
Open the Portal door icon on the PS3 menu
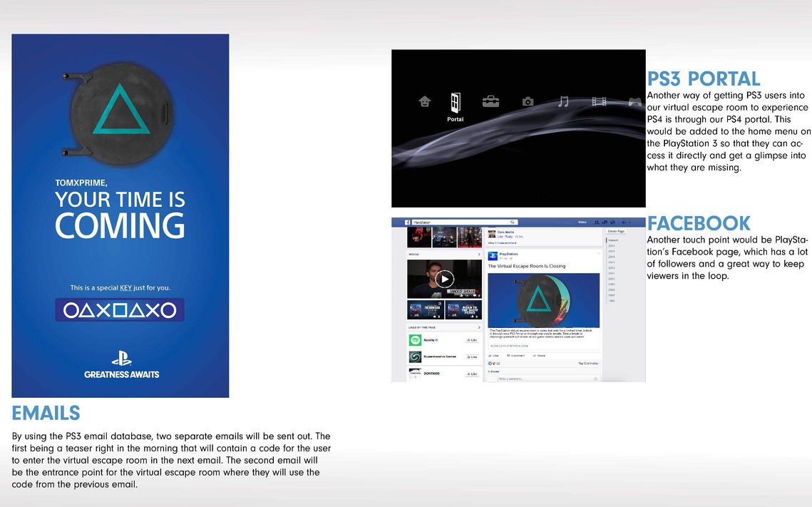coord(456,103)
